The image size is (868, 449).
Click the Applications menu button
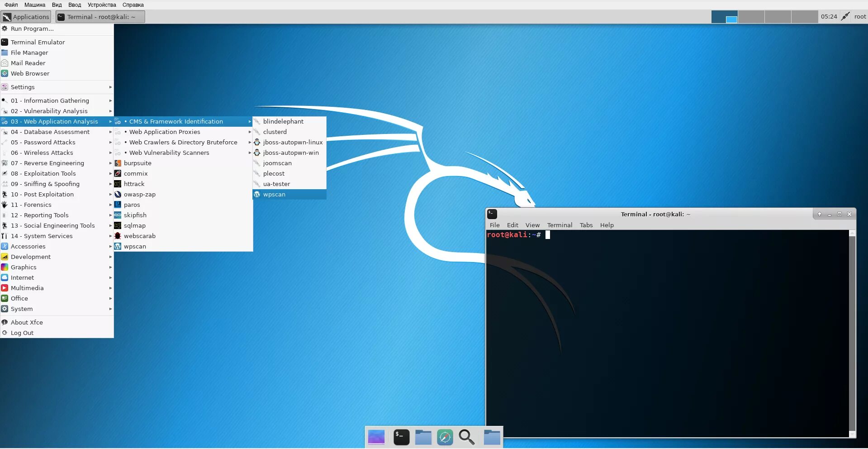tap(26, 17)
